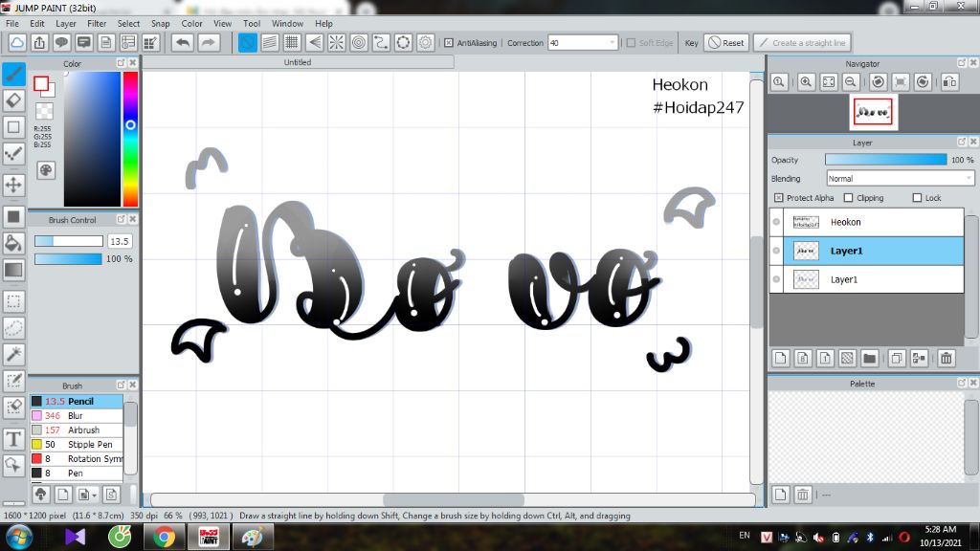Open the Blending mode dropdown
The height and width of the screenshot is (551, 980).
pyautogui.click(x=900, y=179)
